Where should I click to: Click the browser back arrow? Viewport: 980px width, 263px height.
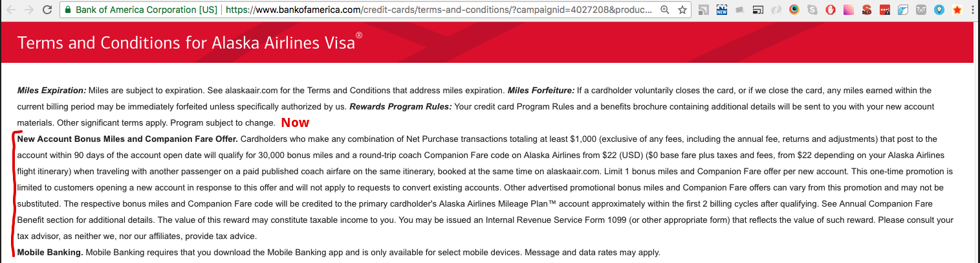point(10,10)
